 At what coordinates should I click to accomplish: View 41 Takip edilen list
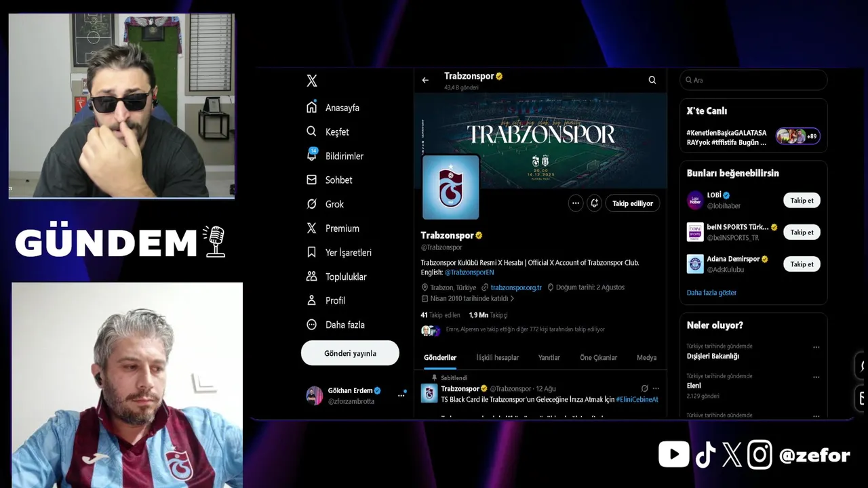coord(440,315)
